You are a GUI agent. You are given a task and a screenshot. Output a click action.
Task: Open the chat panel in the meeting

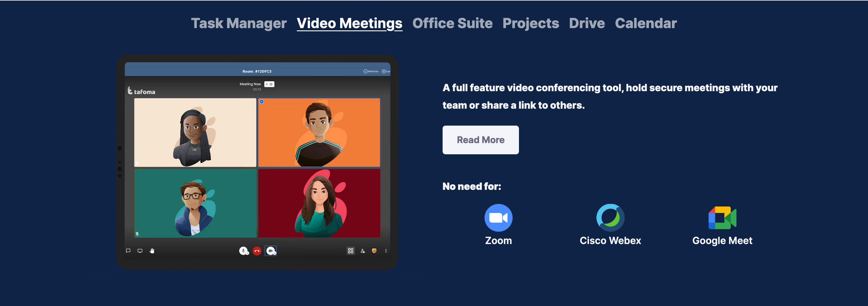click(x=128, y=251)
